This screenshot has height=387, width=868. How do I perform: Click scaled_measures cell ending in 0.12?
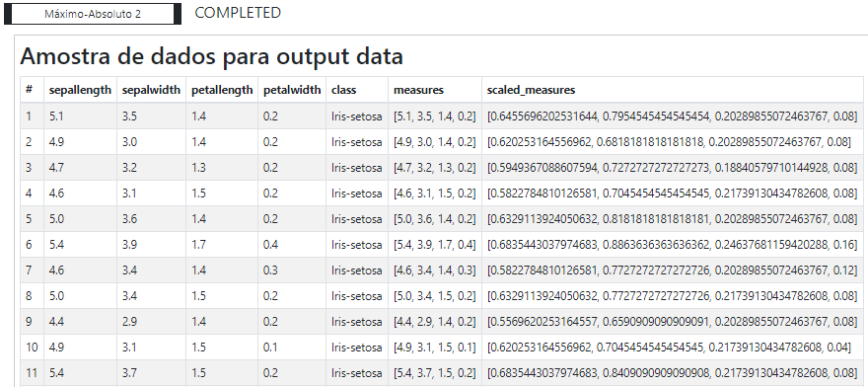pyautogui.click(x=673, y=271)
